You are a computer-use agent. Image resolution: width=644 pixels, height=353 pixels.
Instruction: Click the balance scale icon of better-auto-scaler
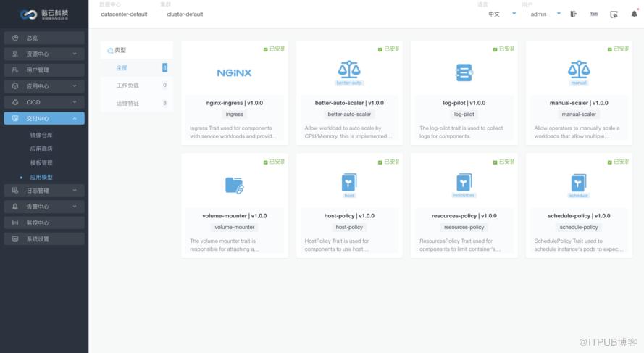349,70
